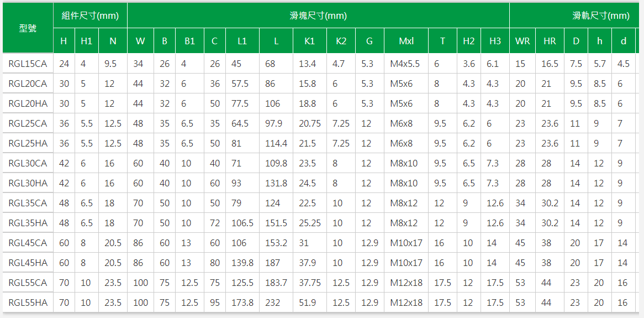Viewport: 644px width, 318px height.
Task: Click the 183.7 length value for RGL55CA
Action: (x=276, y=283)
